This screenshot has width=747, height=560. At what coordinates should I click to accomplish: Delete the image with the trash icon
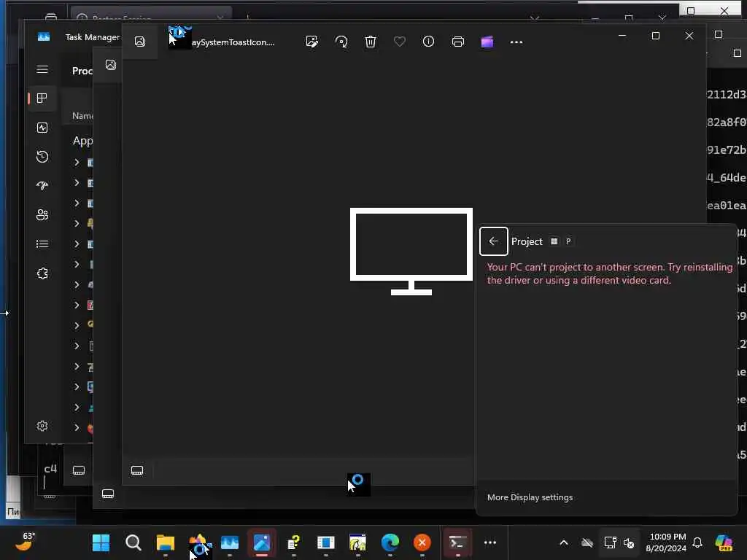(x=370, y=42)
